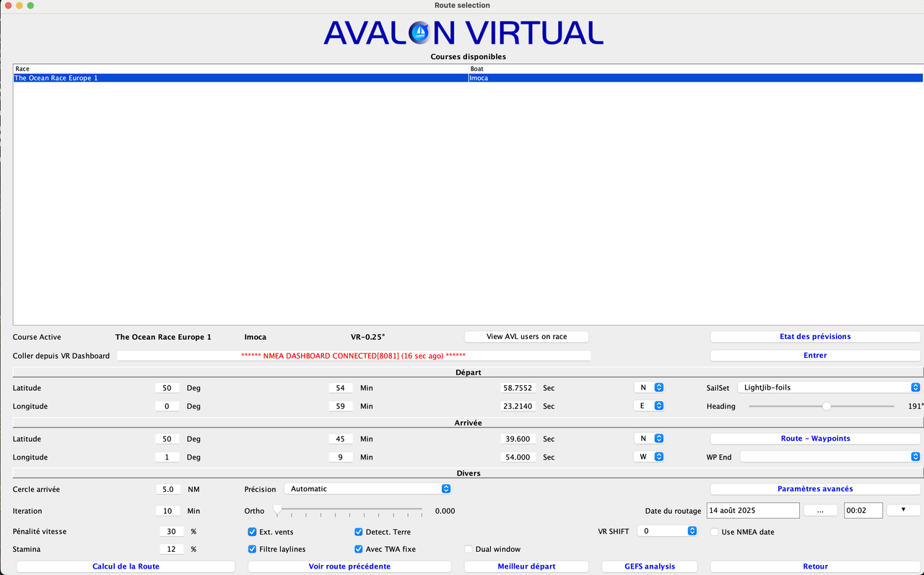Edit Iteration minutes field
This screenshot has height=575, width=924.
coord(168,511)
